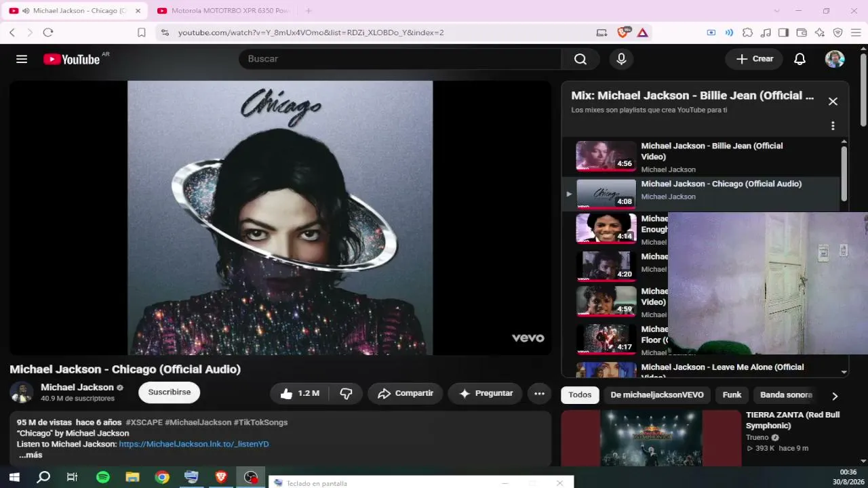Open the #XSCAPE hashtag
This screenshot has height=488, width=868.
click(x=144, y=422)
